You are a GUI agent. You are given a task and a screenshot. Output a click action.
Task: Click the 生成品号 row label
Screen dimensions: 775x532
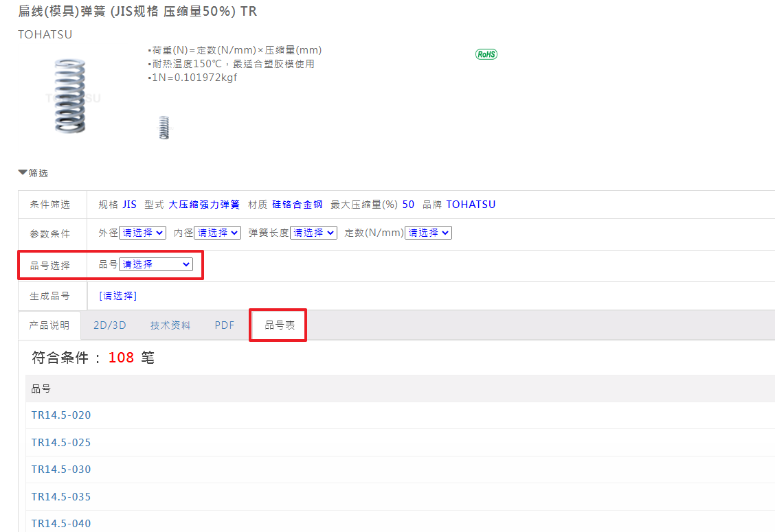pos(50,296)
